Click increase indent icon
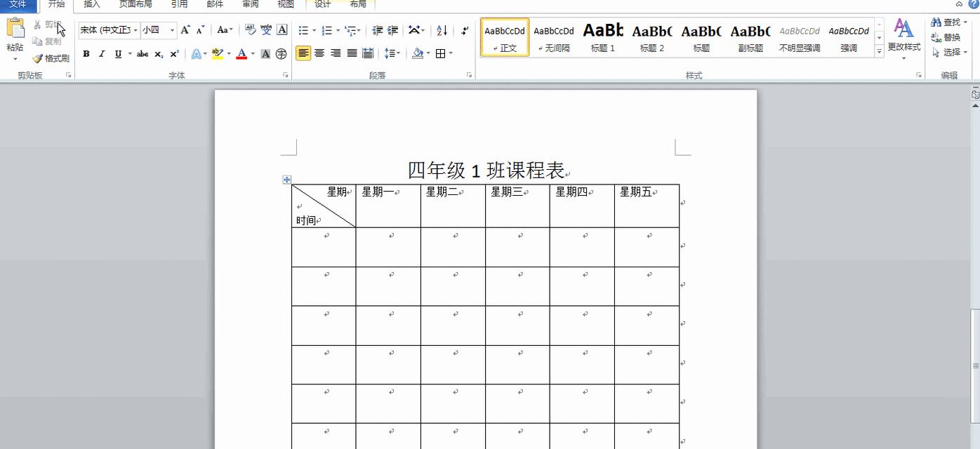The image size is (980, 449). 393,30
